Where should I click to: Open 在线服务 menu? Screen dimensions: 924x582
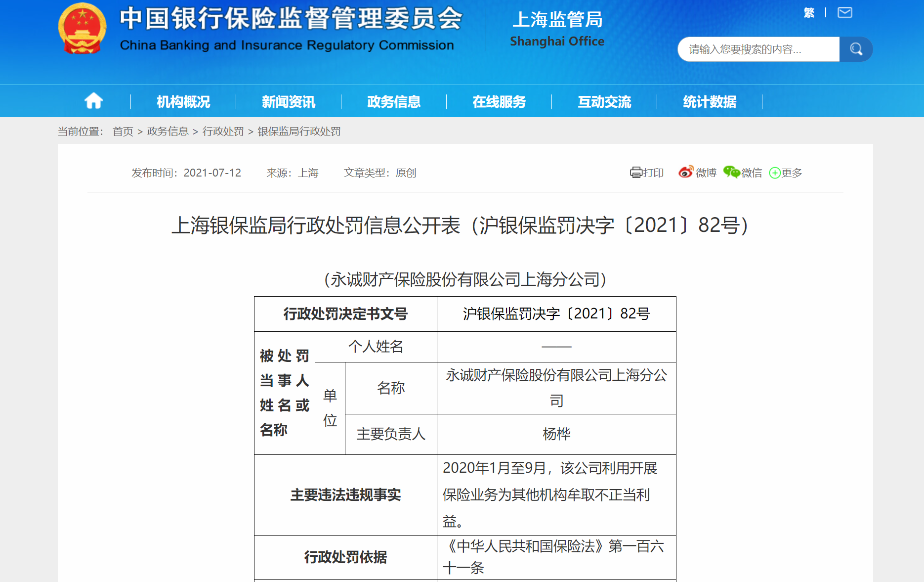coord(499,102)
